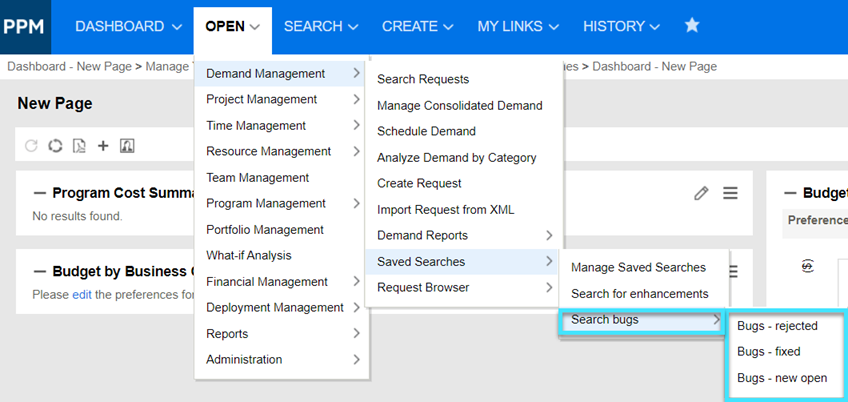Viewport: 848px width, 402px height.
Task: Collapse the Budget by Business portlet
Action: [40, 271]
